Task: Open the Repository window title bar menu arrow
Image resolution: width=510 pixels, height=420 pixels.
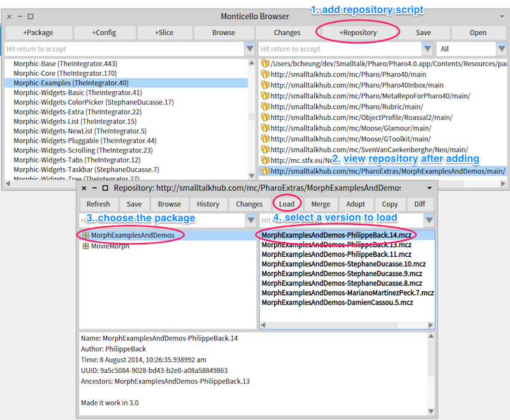Action: pyautogui.click(x=429, y=188)
